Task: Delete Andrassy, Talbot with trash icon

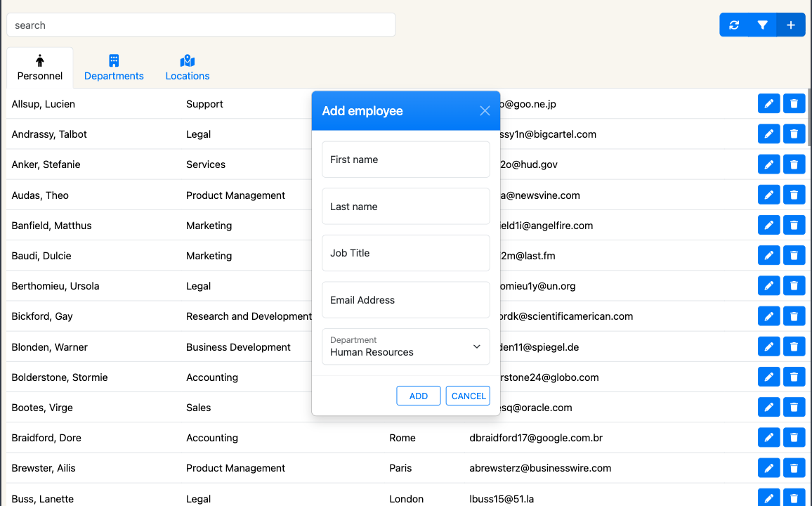Action: click(x=794, y=134)
